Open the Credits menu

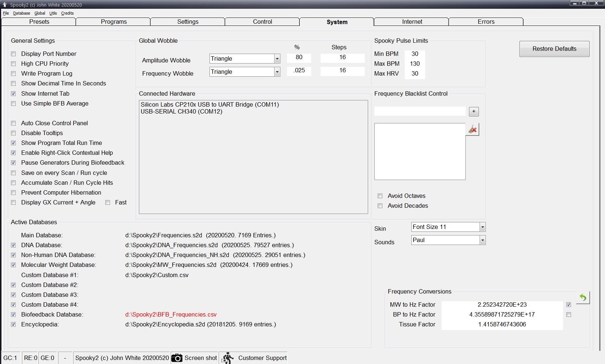[67, 13]
